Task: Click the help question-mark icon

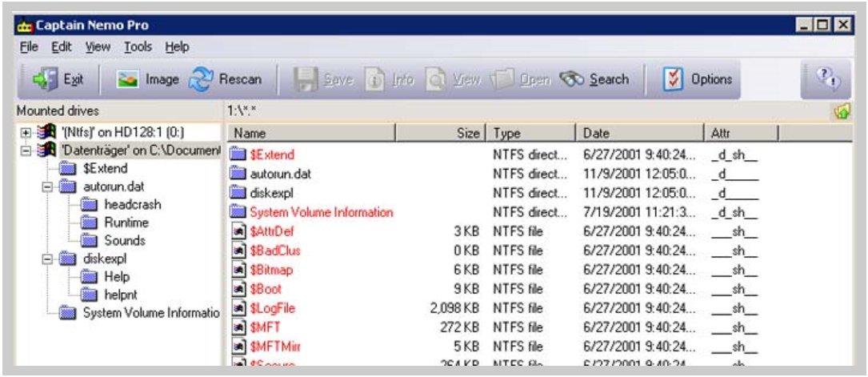Action: (x=828, y=79)
